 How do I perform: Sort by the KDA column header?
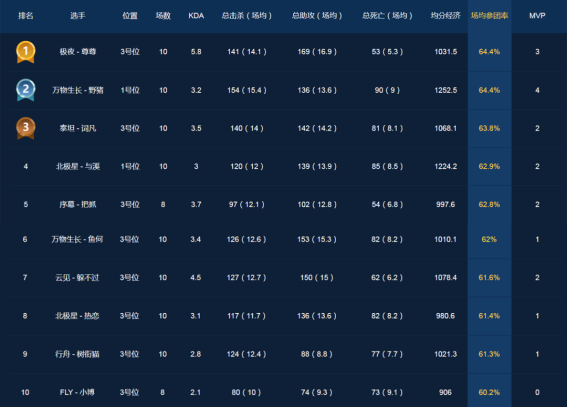(196, 16)
